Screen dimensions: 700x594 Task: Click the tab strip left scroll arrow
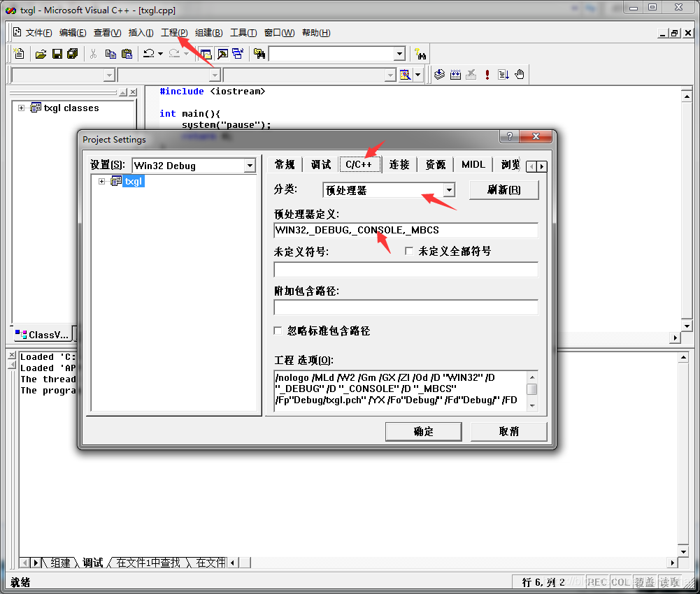point(531,166)
